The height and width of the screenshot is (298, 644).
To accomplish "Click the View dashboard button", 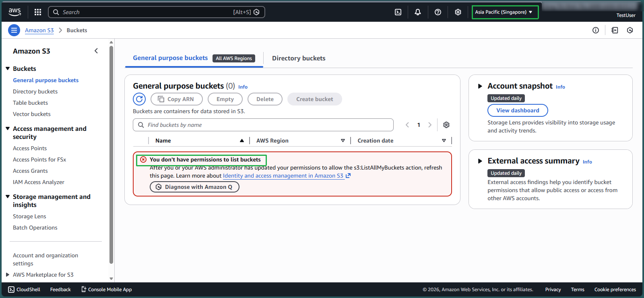I will coord(518,110).
